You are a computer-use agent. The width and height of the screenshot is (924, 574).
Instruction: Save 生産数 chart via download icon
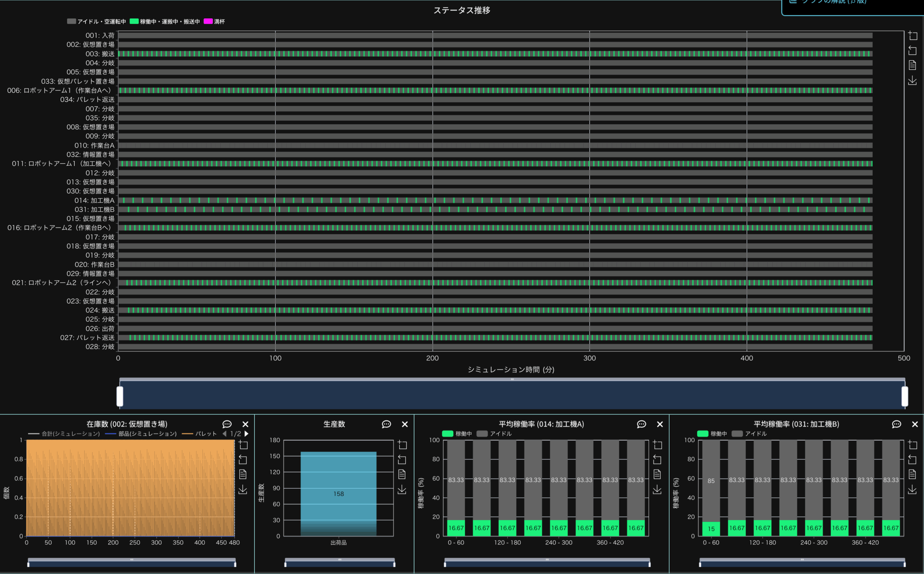(402, 490)
